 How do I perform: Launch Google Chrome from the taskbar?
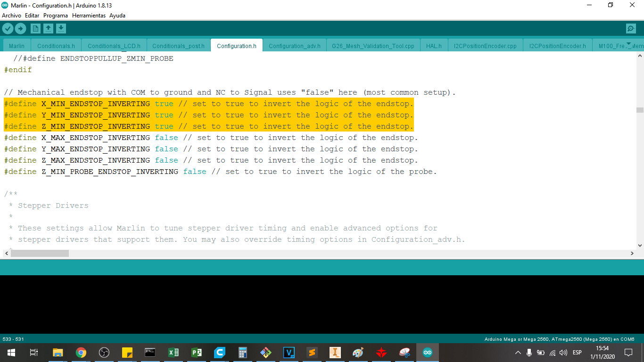[81, 353]
